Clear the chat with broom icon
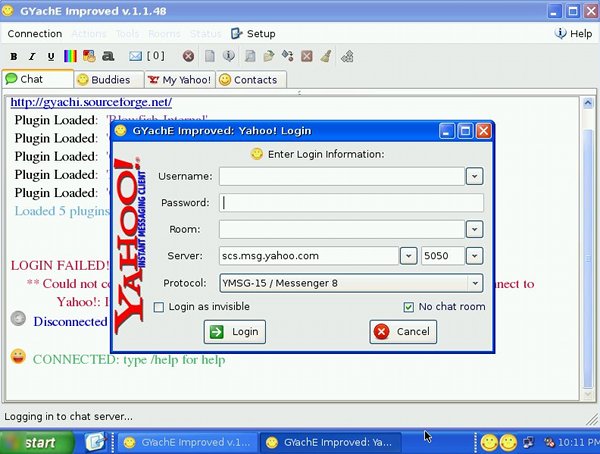Image resolution: width=600 pixels, height=454 pixels. pyautogui.click(x=326, y=57)
